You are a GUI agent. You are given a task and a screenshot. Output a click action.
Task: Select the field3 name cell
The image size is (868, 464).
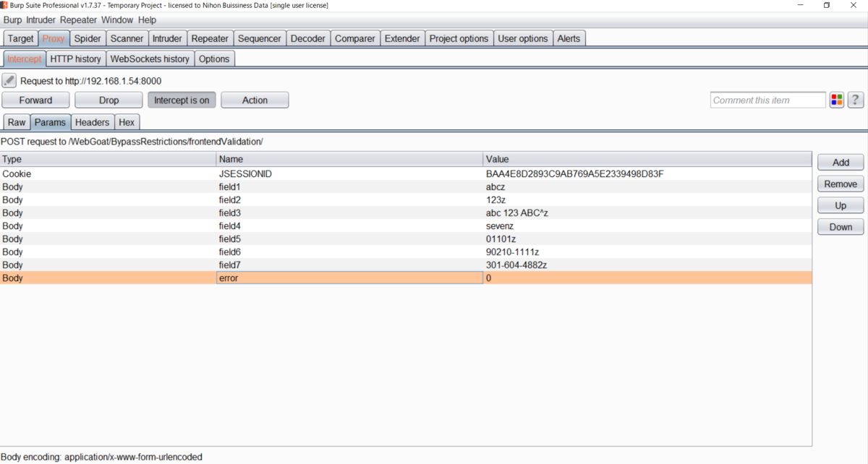350,213
